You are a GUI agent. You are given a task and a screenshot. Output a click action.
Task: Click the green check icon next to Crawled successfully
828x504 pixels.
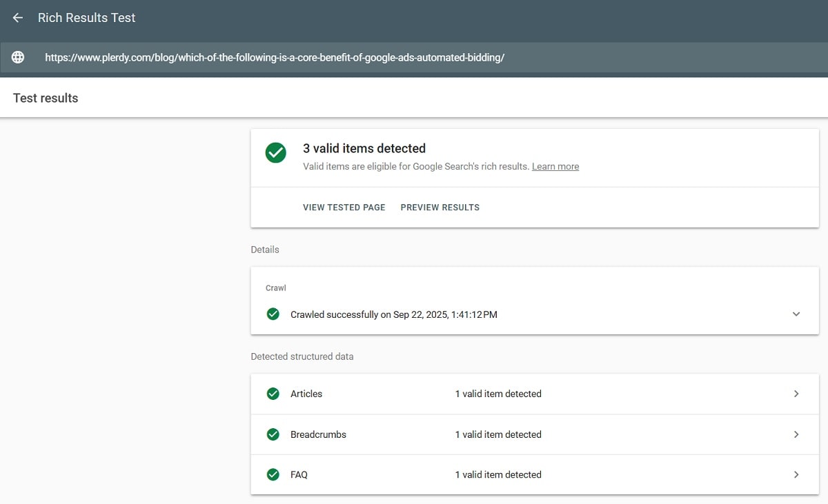coord(273,314)
